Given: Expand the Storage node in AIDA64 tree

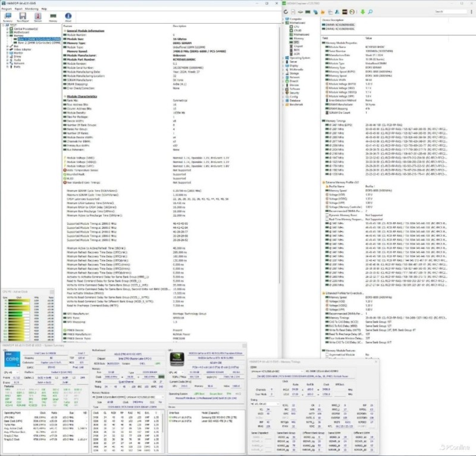Looking at the screenshot, I should pyautogui.click(x=283, y=73).
